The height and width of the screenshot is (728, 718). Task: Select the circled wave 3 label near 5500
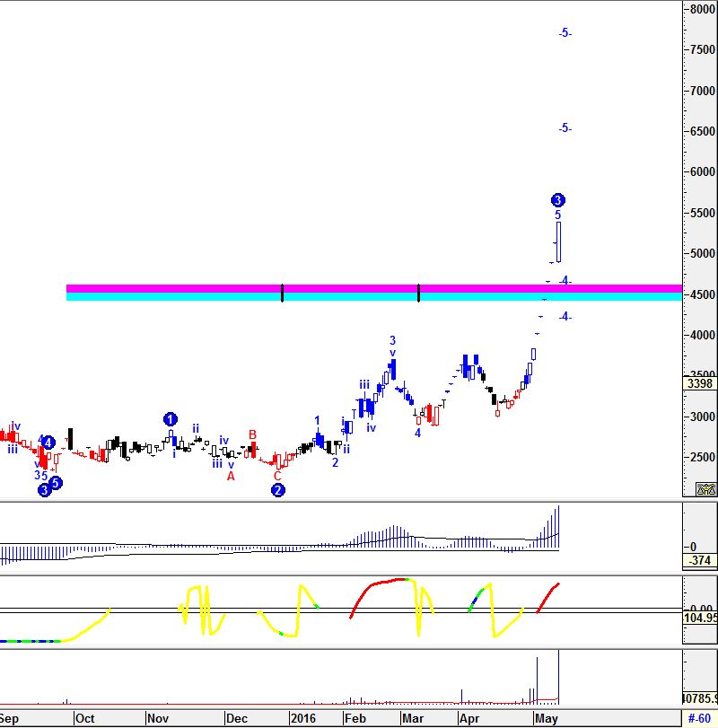557,199
